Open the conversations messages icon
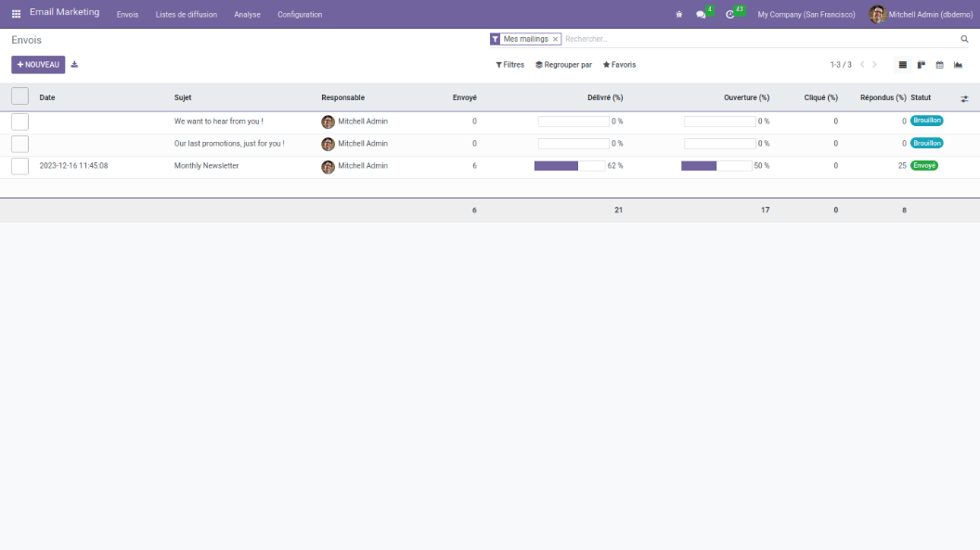The width and height of the screenshot is (980, 550). [x=702, y=15]
